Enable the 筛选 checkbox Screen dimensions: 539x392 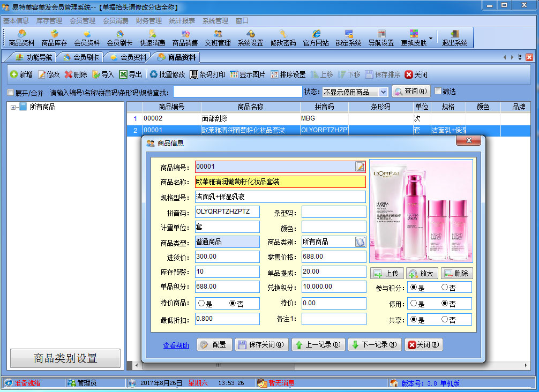tap(438, 91)
